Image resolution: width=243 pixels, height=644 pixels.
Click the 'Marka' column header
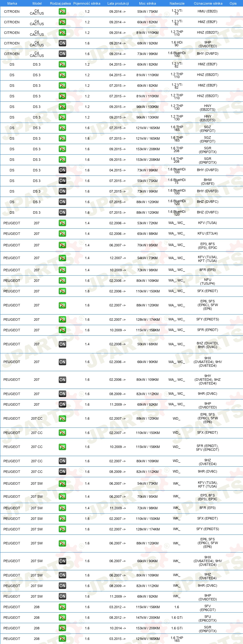coord(12,3)
